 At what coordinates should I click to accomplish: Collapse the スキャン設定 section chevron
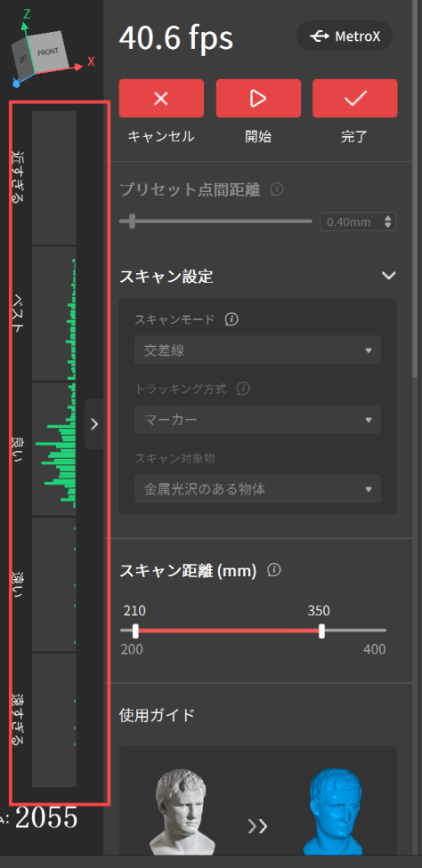click(x=389, y=276)
